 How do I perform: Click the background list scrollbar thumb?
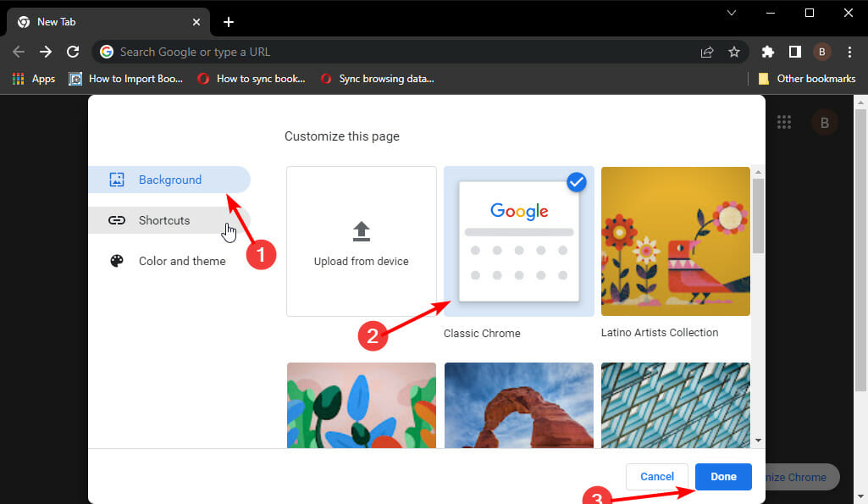[x=758, y=216]
